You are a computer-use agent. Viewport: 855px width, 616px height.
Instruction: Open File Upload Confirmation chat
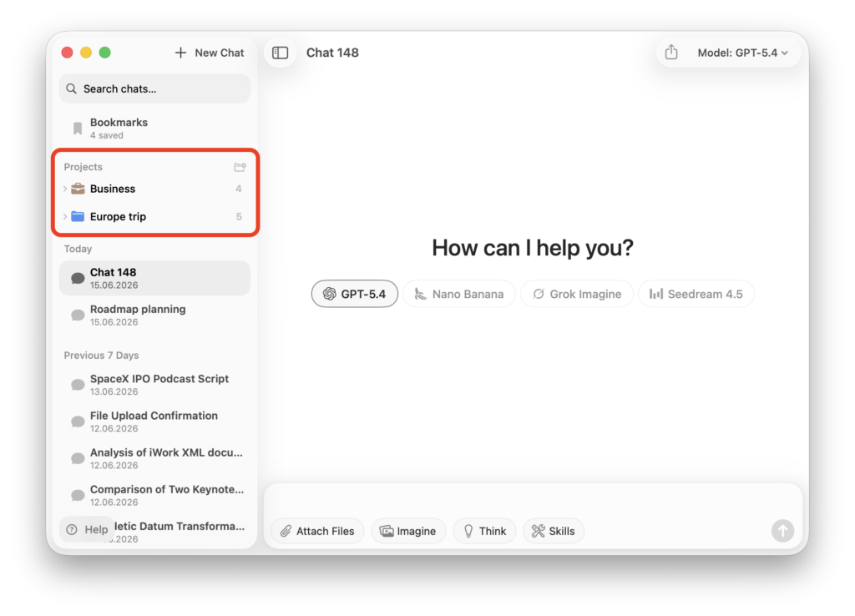click(x=154, y=422)
